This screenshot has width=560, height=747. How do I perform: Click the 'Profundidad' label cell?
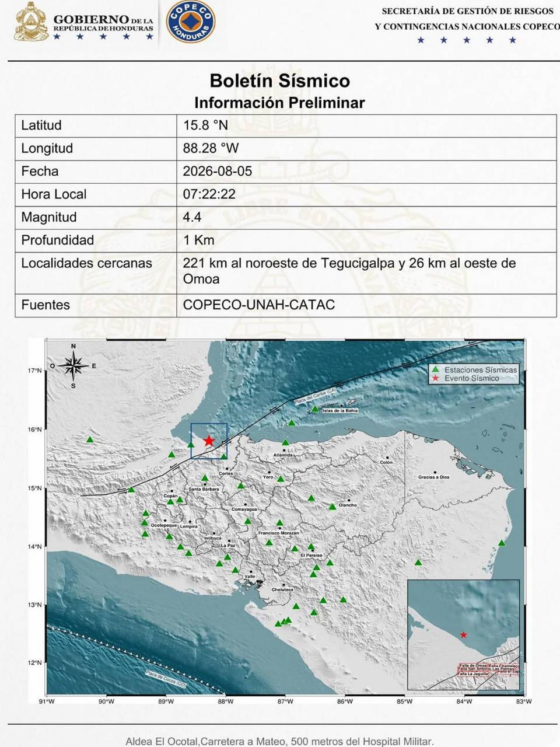click(96, 240)
